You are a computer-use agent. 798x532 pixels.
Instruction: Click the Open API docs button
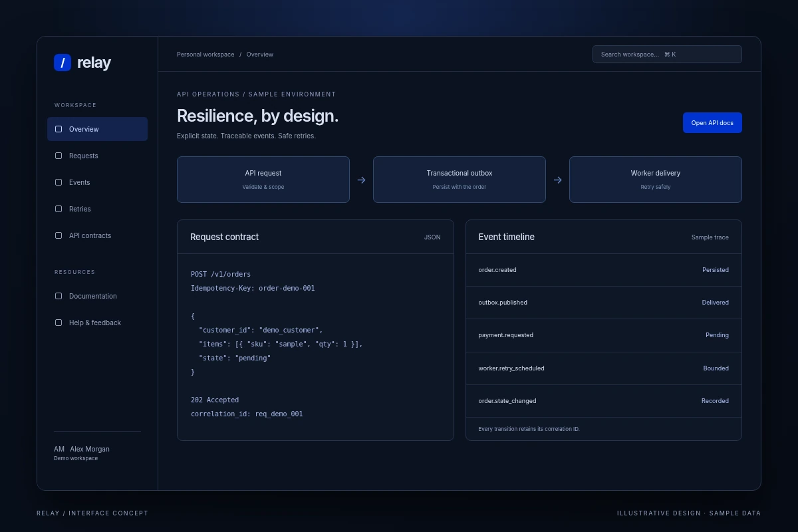click(x=712, y=122)
